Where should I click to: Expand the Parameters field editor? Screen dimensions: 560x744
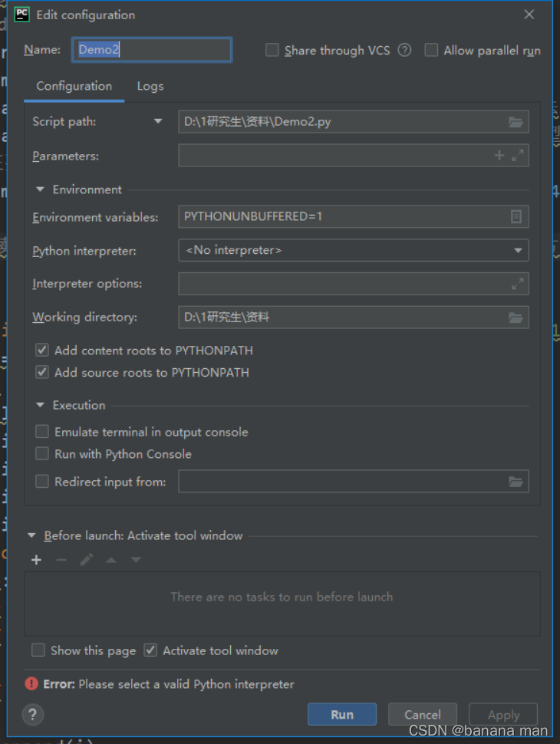click(518, 155)
